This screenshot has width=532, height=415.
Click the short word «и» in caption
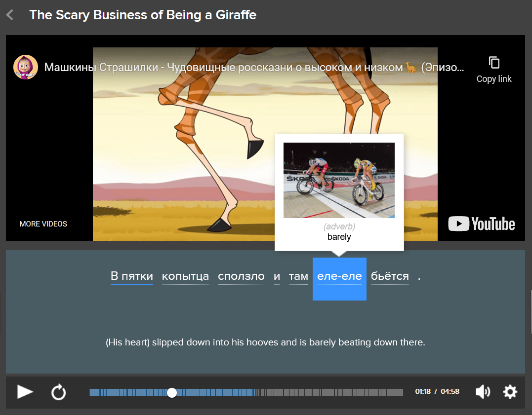click(277, 276)
